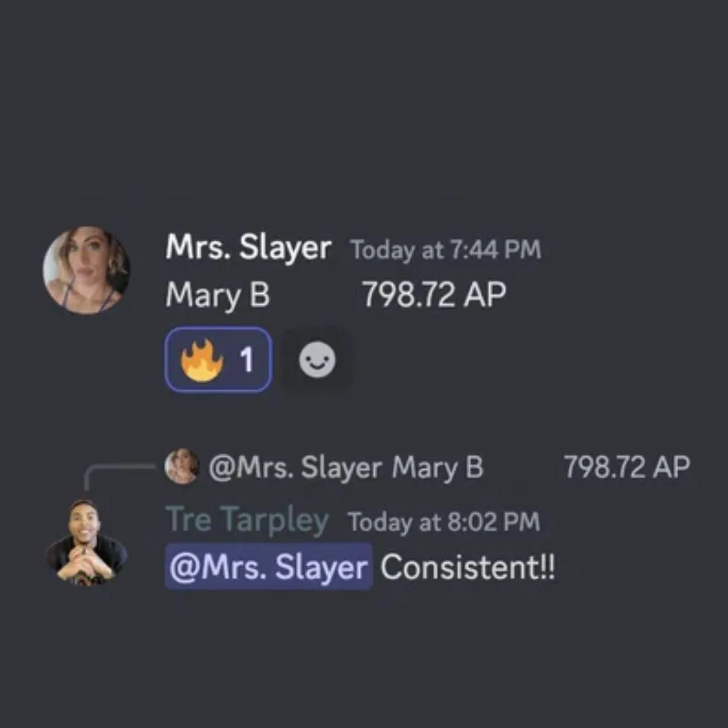The height and width of the screenshot is (728, 728).
Task: Jump to original via @Mrs. Slayer reply preview
Action: [295, 467]
